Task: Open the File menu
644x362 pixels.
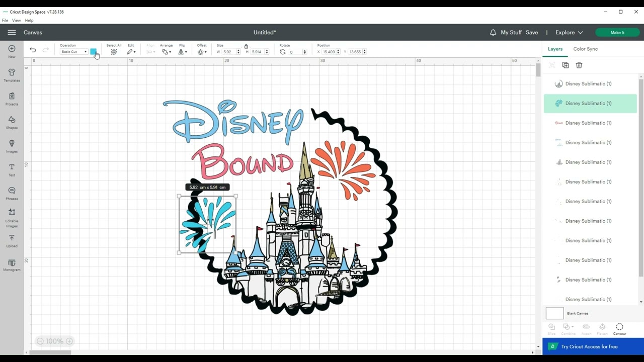Action: tap(5, 21)
